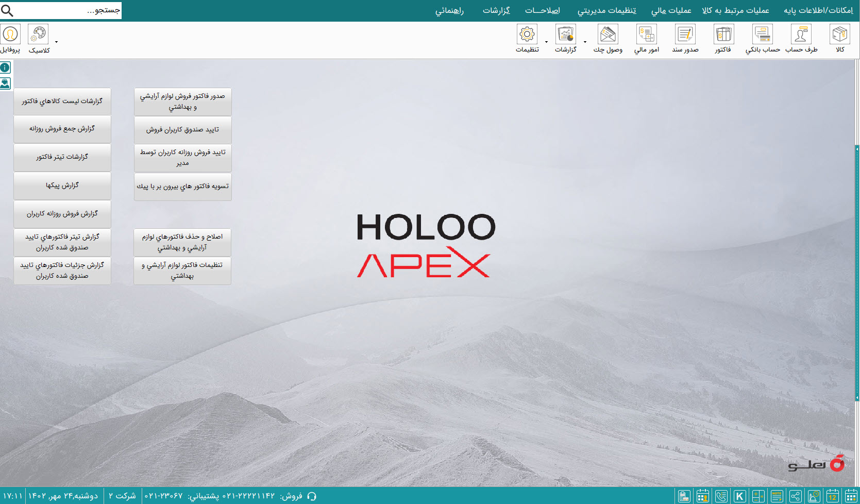Click the info icon on left sidebar
This screenshot has height=504, width=860.
pos(5,68)
